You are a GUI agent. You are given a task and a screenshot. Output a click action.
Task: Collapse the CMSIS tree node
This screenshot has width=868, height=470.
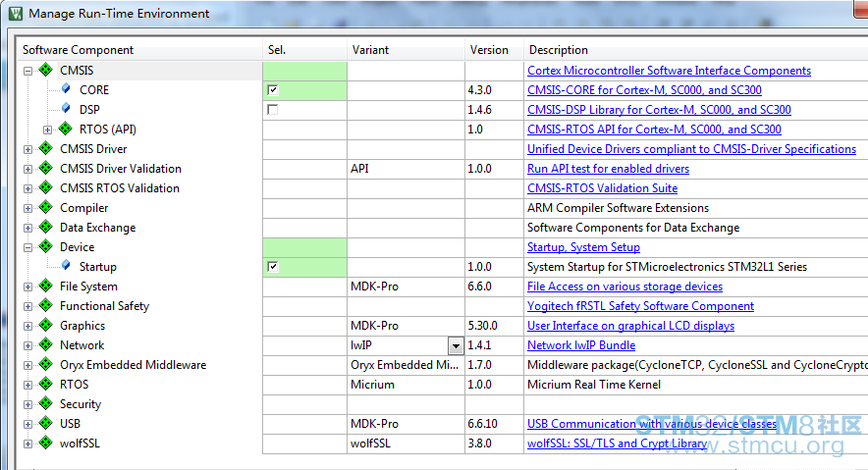pos(27,71)
